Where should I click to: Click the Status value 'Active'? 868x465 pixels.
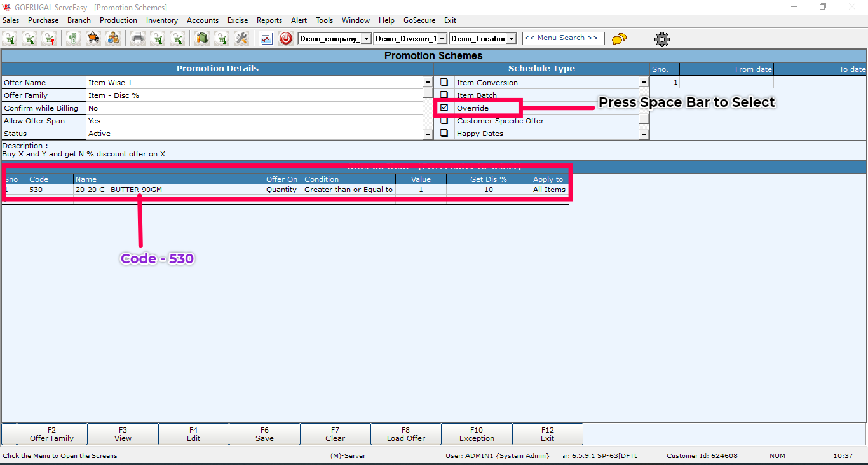click(254, 134)
